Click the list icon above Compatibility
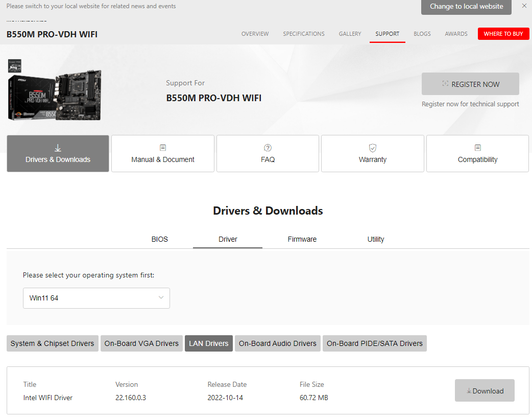 [x=478, y=148]
